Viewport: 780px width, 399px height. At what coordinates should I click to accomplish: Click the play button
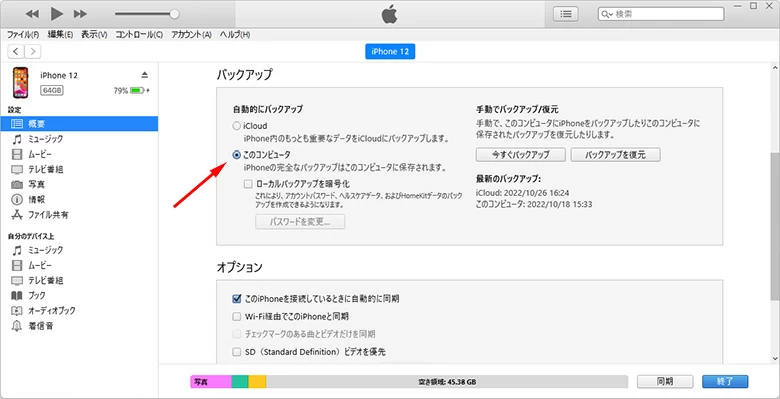(57, 14)
